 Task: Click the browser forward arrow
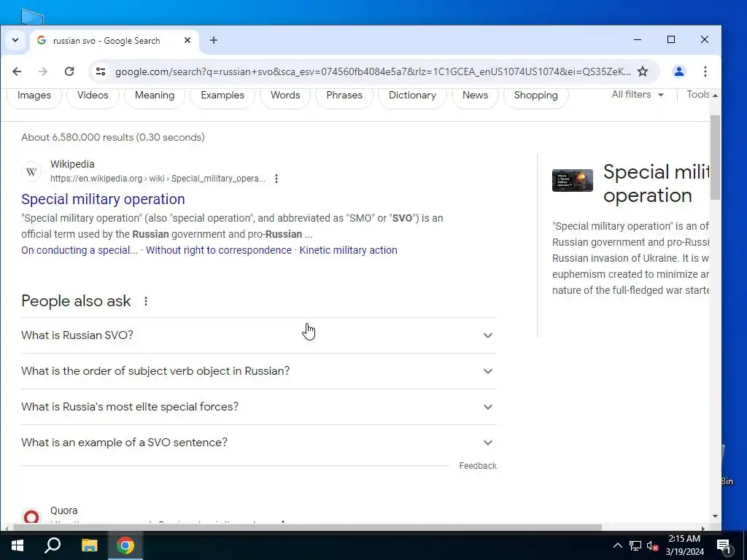(x=43, y=71)
